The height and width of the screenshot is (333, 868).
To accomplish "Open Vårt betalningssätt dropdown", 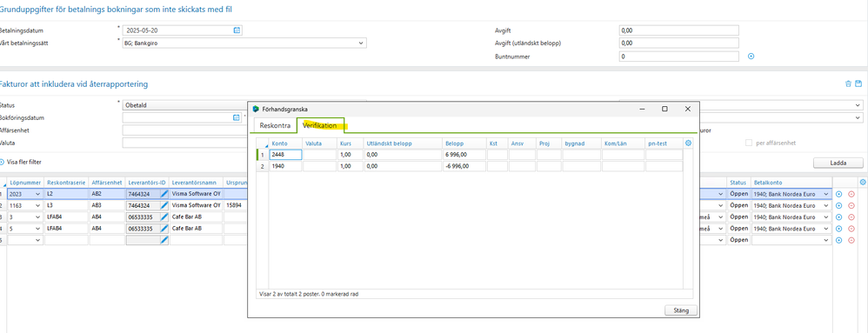I will pyautogui.click(x=361, y=43).
